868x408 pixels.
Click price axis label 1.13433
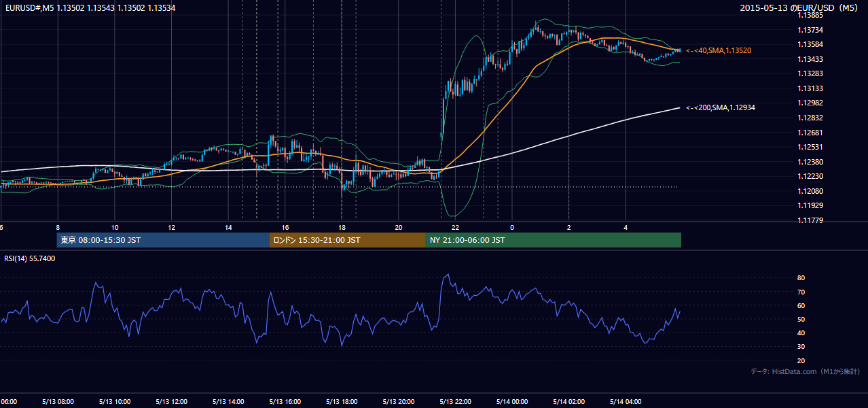810,59
